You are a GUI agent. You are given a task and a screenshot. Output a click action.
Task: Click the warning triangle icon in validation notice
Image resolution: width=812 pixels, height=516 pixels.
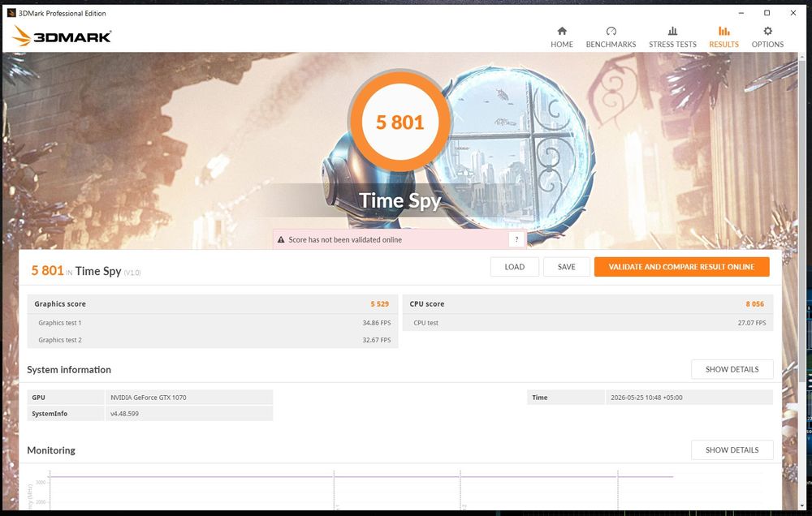pyautogui.click(x=281, y=239)
